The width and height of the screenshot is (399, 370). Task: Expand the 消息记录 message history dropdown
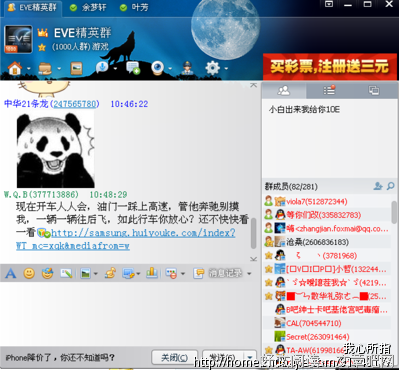(x=249, y=274)
